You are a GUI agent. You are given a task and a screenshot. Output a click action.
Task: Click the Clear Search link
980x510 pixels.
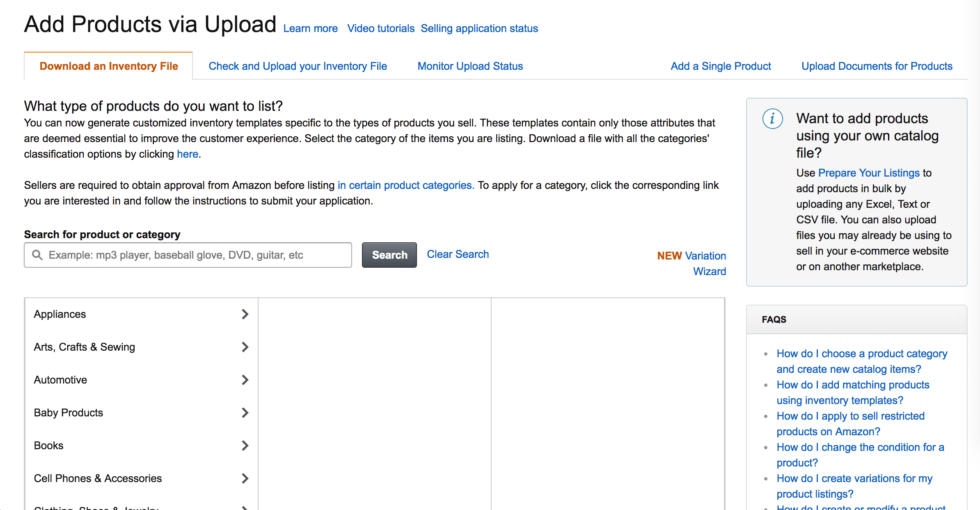(x=458, y=254)
